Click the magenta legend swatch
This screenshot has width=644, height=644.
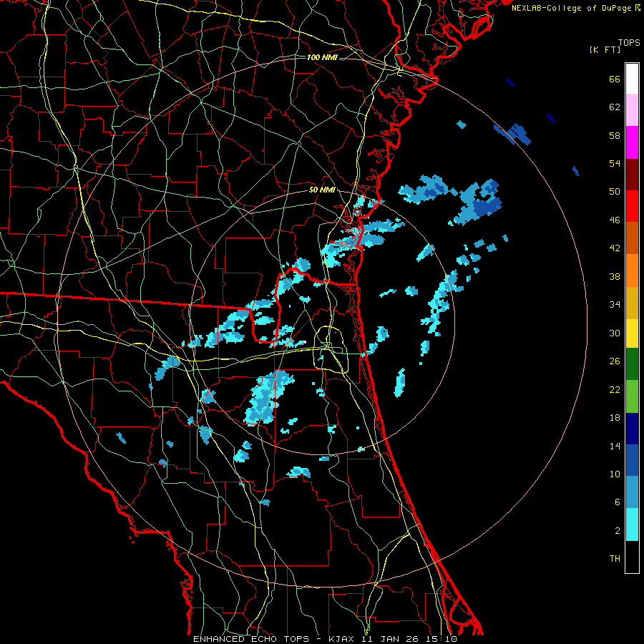(x=632, y=142)
